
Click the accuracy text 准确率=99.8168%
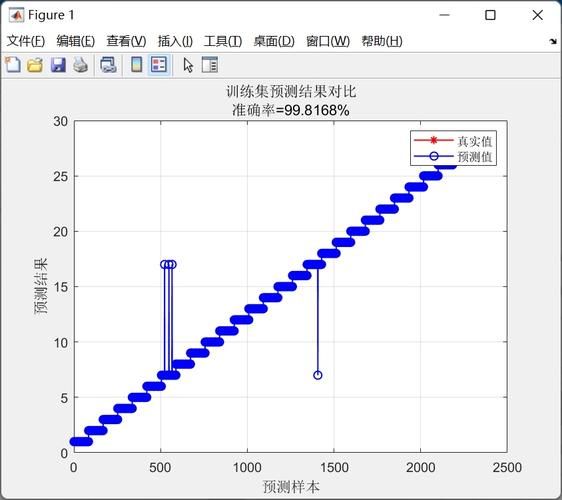pyautogui.click(x=291, y=110)
